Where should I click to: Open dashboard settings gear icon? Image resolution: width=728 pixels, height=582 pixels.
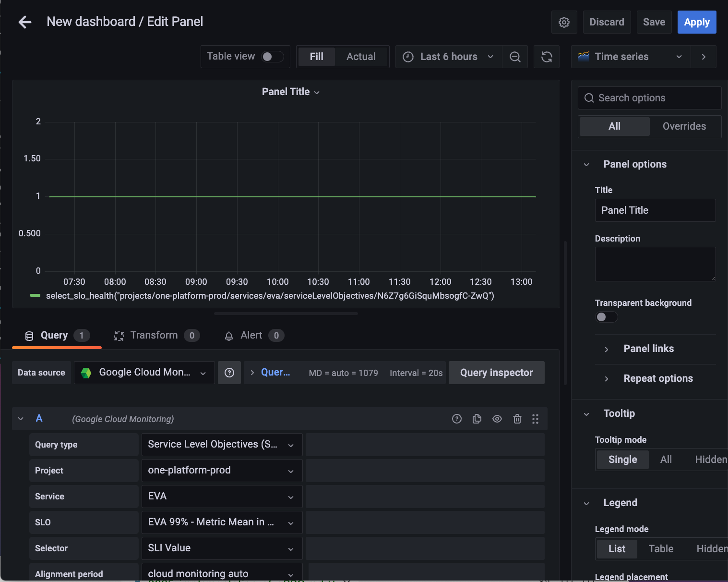[x=564, y=22]
